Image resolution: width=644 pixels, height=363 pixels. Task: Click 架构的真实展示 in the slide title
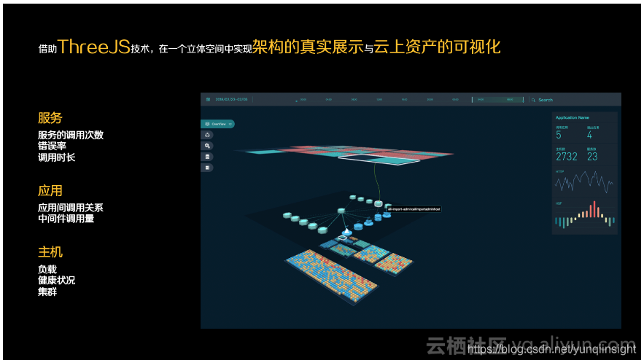click(308, 47)
